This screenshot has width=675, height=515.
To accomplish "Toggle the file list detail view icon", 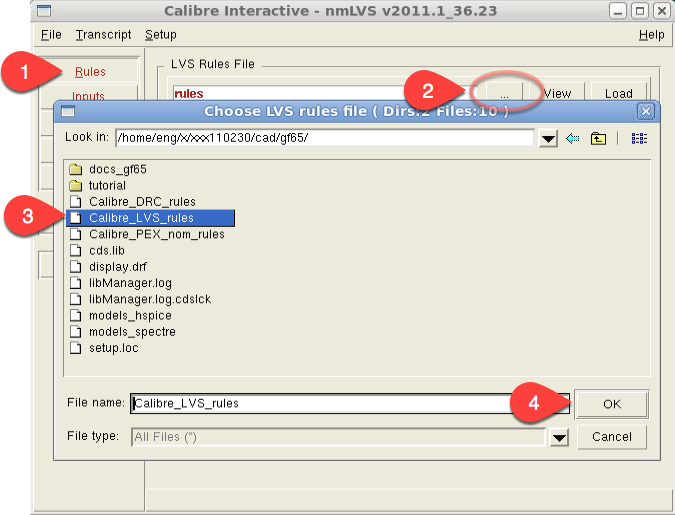I will coord(639,138).
